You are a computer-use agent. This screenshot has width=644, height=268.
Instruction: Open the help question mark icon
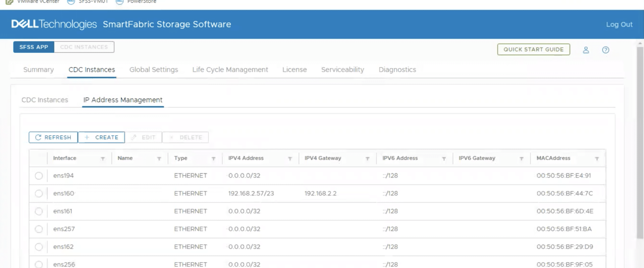[605, 50]
